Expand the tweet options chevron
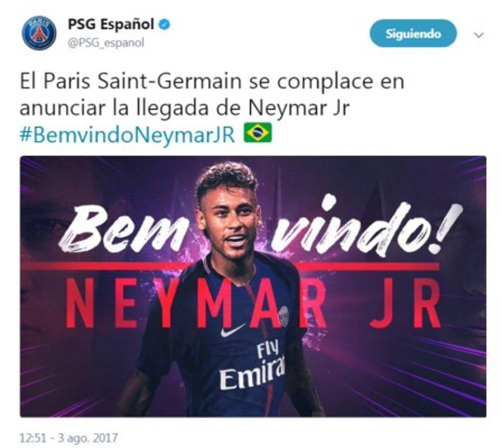Screen dimensions: 501x448 pyautogui.click(x=479, y=35)
